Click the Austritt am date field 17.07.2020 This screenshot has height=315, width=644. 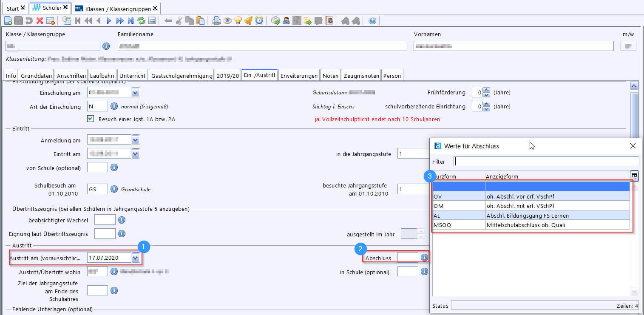point(109,257)
